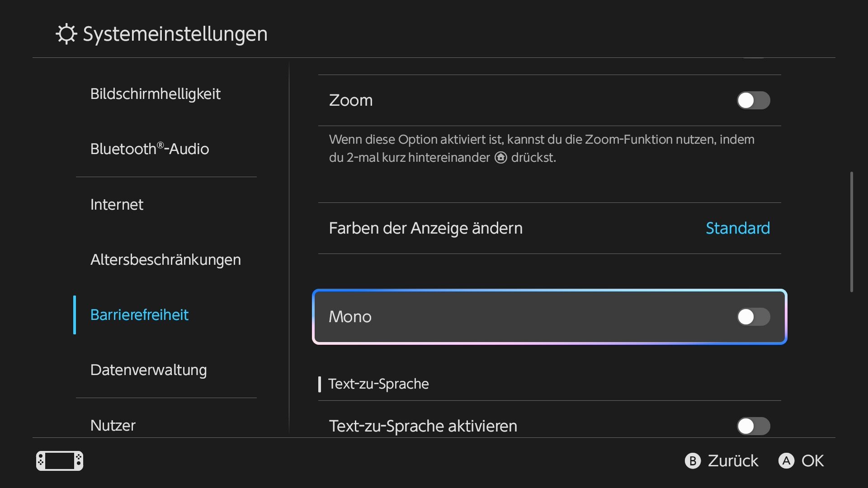Open Farben der Anzeige ändern setting
This screenshot has width=868, height=488.
point(549,228)
